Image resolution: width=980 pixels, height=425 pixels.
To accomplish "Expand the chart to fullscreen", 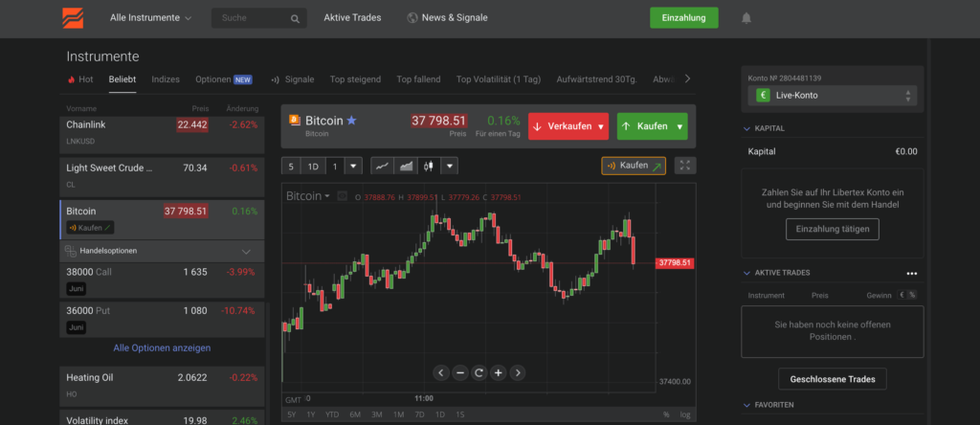I will pyautogui.click(x=685, y=166).
